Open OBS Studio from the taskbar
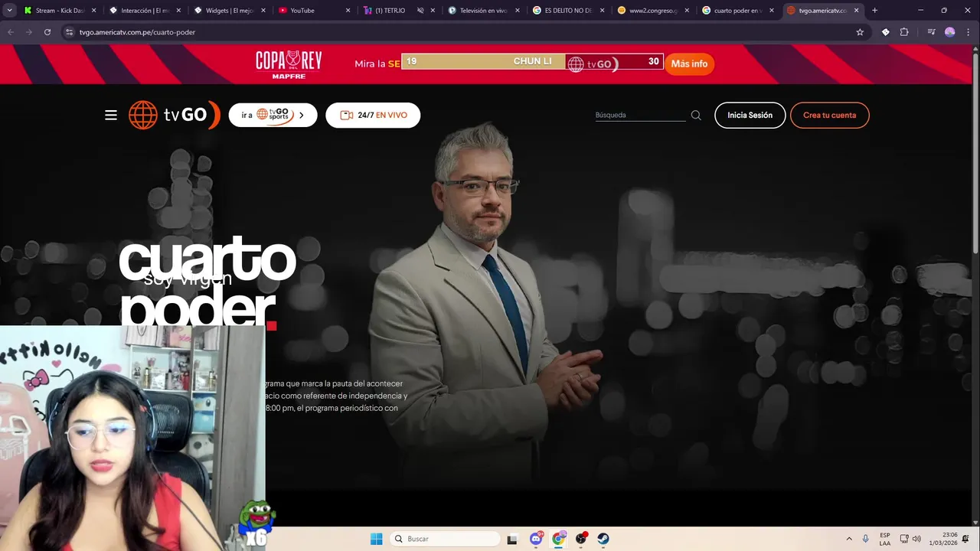 [x=581, y=539]
